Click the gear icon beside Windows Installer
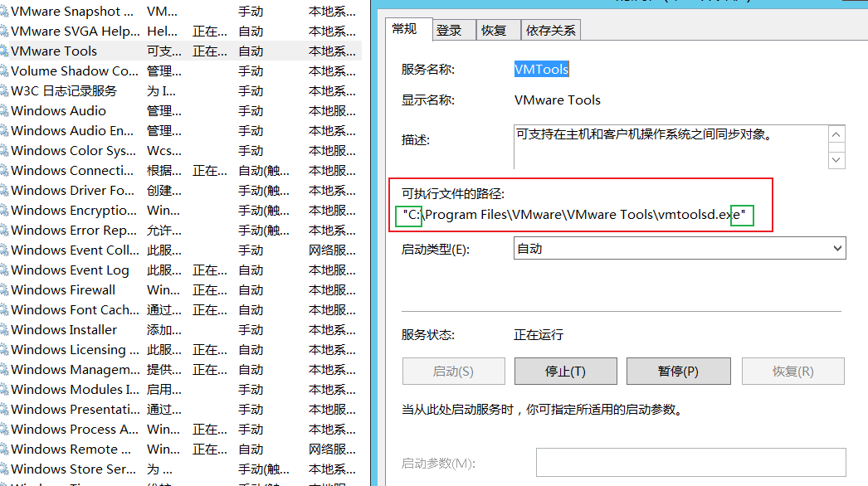Image resolution: width=868 pixels, height=486 pixels. pyautogui.click(x=4, y=330)
